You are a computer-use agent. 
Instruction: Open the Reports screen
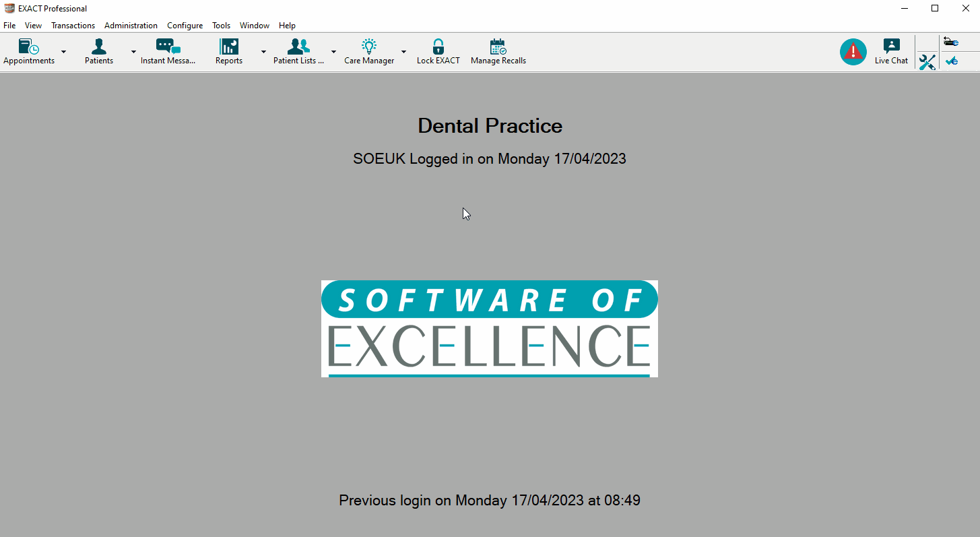[228, 51]
